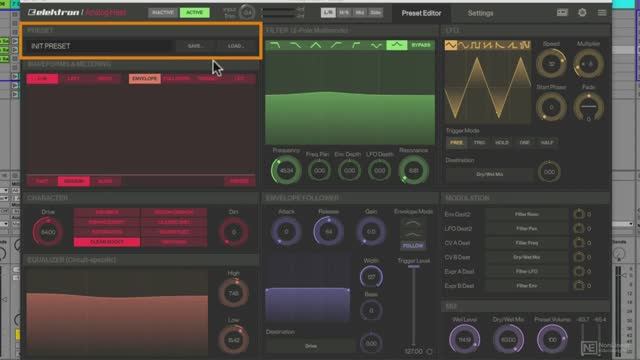The height and width of the screenshot is (360, 640).
Task: Choose the random LFO waveform icon
Action: (524, 45)
